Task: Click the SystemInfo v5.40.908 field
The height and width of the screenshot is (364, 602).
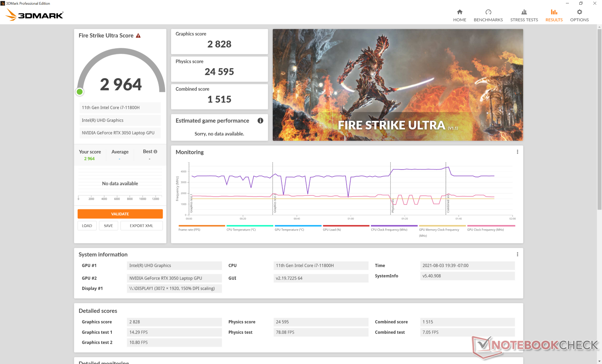Action: tap(467, 276)
